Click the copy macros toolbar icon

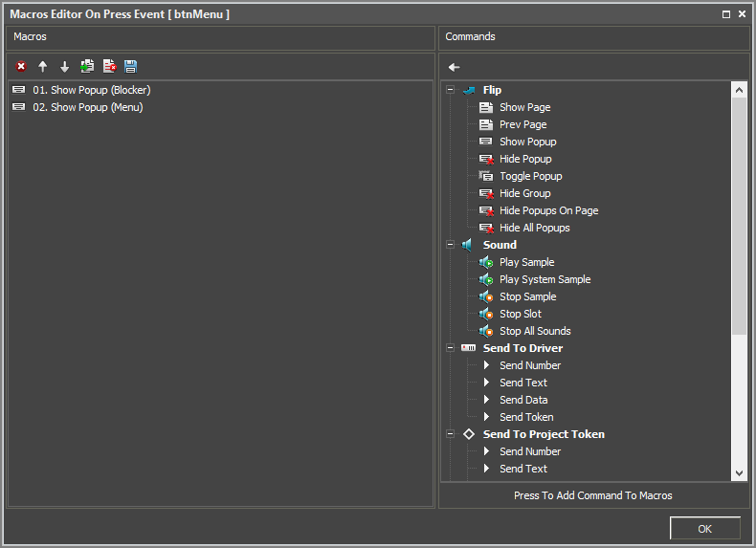pyautogui.click(x=87, y=67)
